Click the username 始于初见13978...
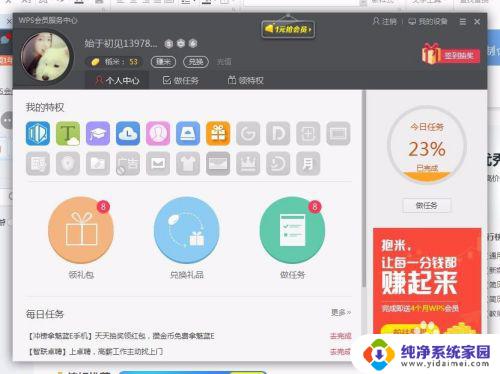 tap(120, 43)
